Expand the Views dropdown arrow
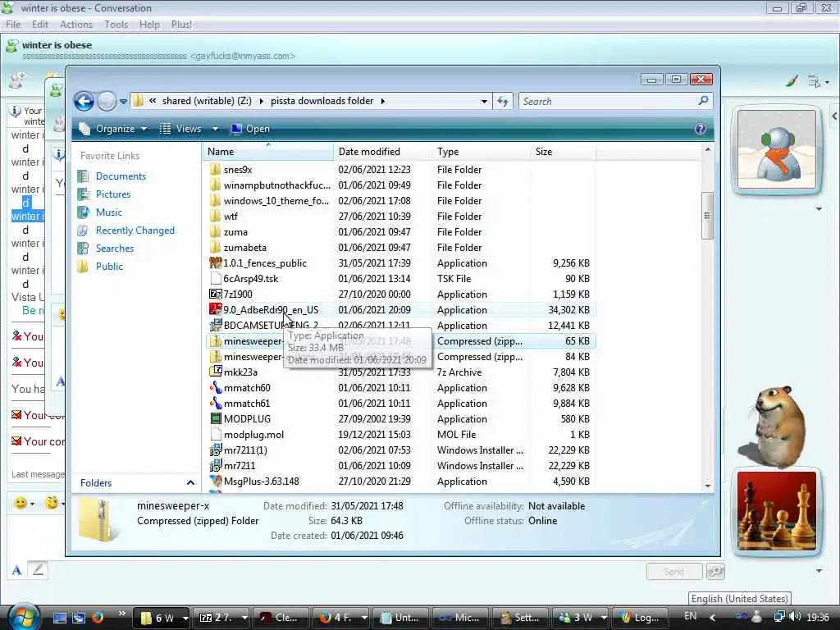This screenshot has width=840, height=630. [x=215, y=129]
